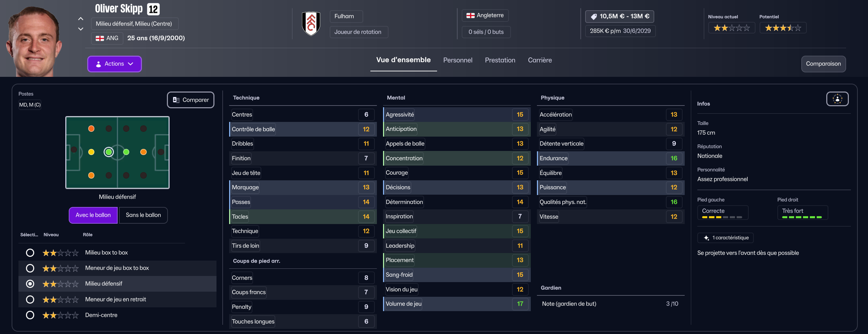Click the sparkle icon beside 1 caractéristique
Image resolution: width=868 pixels, height=334 pixels.
click(x=706, y=238)
